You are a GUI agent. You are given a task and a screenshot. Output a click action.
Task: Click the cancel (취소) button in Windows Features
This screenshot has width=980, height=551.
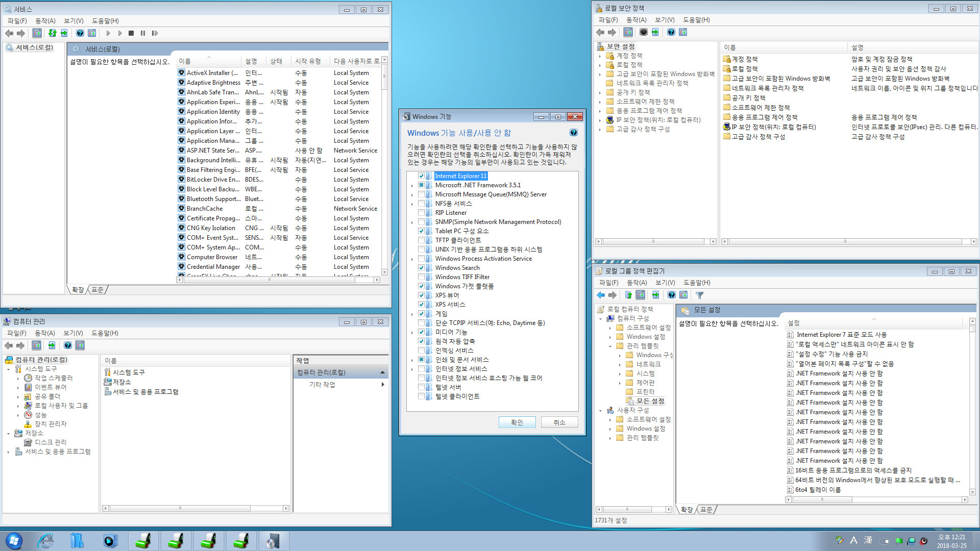coord(559,422)
